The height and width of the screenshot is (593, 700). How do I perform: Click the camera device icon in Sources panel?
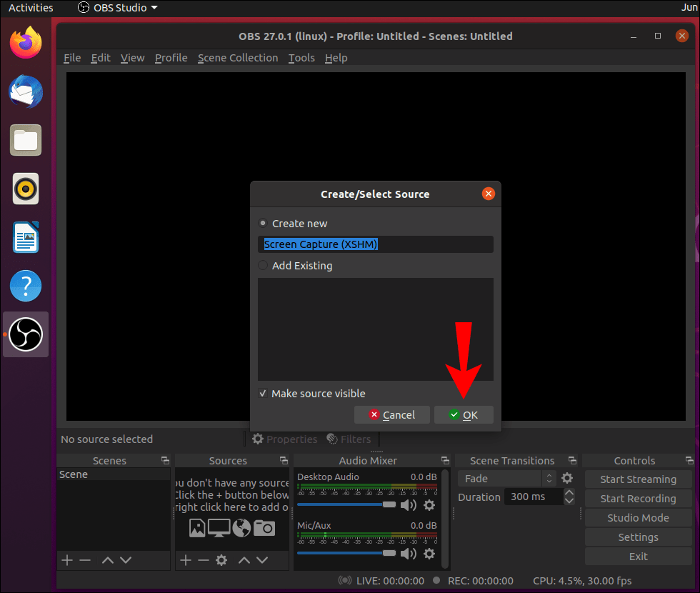tap(264, 528)
